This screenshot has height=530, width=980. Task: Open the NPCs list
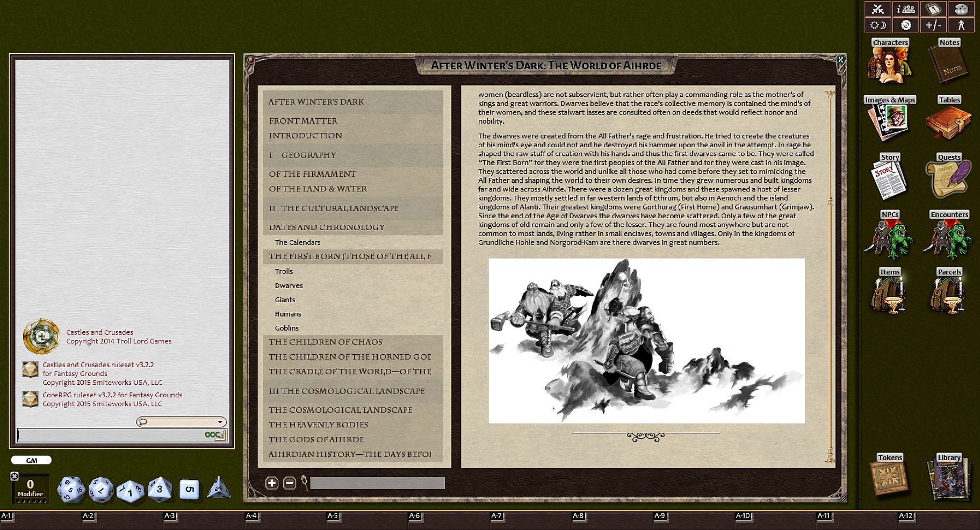tap(889, 237)
